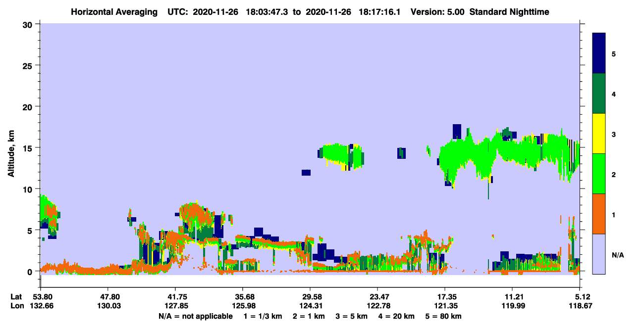Click the '3 = 5 km' legend text
644x330 pixels.
click(x=351, y=316)
